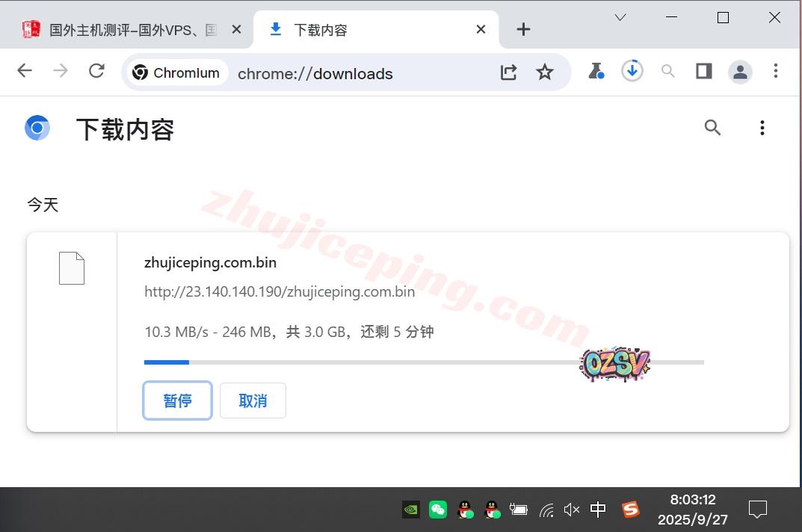Image resolution: width=802 pixels, height=532 pixels.
Task: Expand the tab search chevron
Action: click(620, 18)
